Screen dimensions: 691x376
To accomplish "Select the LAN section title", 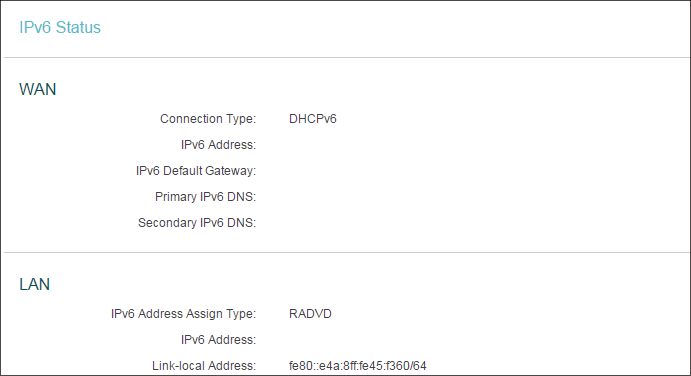I will click(x=34, y=284).
